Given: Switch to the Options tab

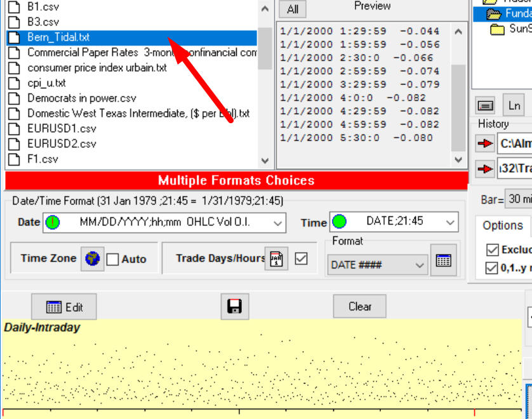Looking at the screenshot, I should (503, 225).
